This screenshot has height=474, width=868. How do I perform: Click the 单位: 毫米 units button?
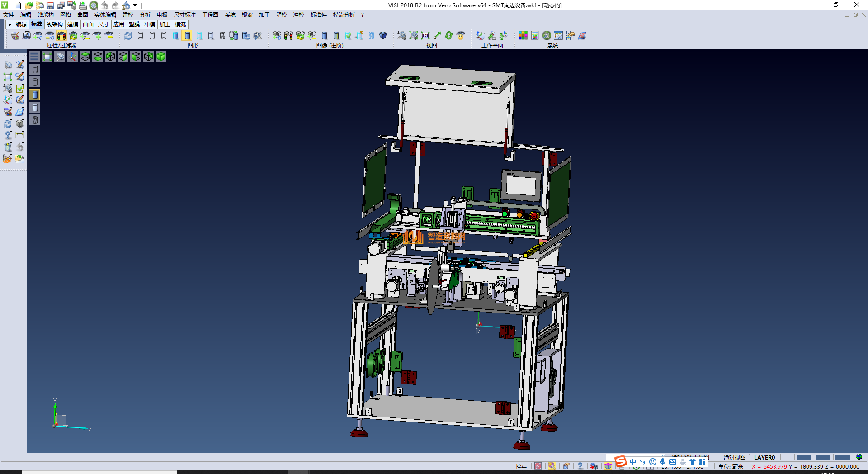pos(731,466)
